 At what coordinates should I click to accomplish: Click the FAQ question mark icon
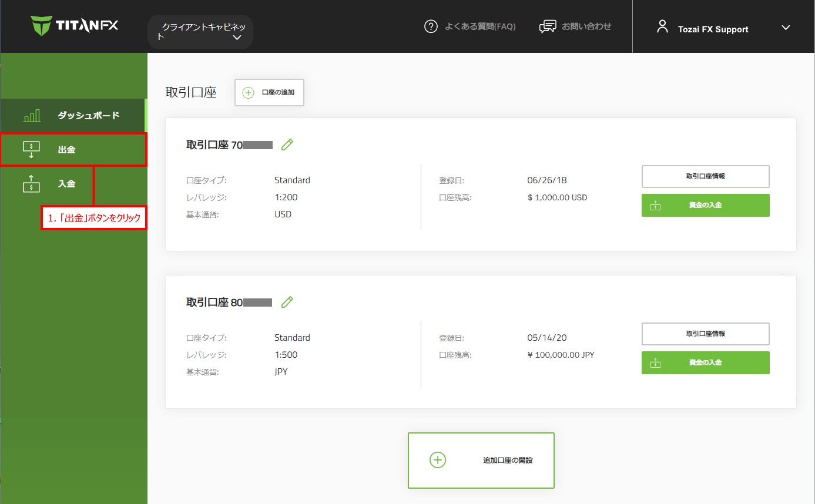(x=431, y=26)
